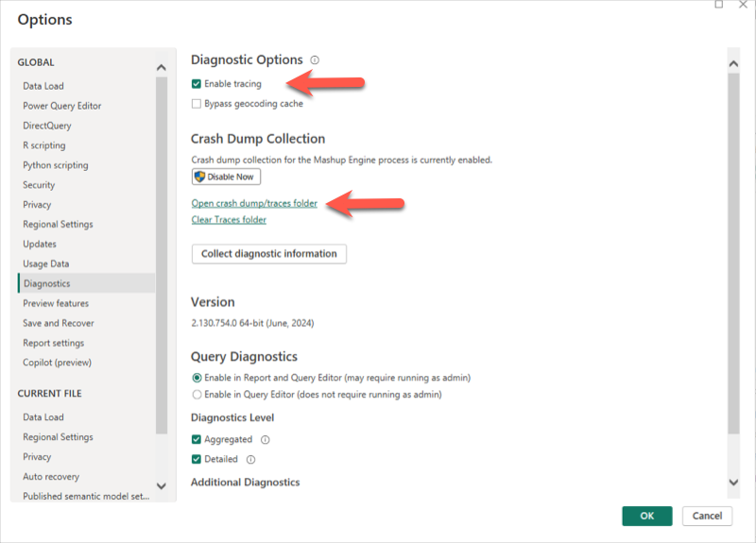This screenshot has height=543, width=756.
Task: Open the GLOBAL Data Load settings
Action: coord(43,86)
